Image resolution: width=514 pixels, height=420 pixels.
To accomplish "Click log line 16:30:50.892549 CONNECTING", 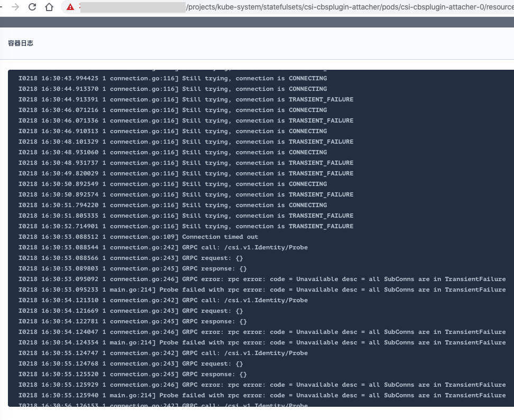I will (x=172, y=184).
